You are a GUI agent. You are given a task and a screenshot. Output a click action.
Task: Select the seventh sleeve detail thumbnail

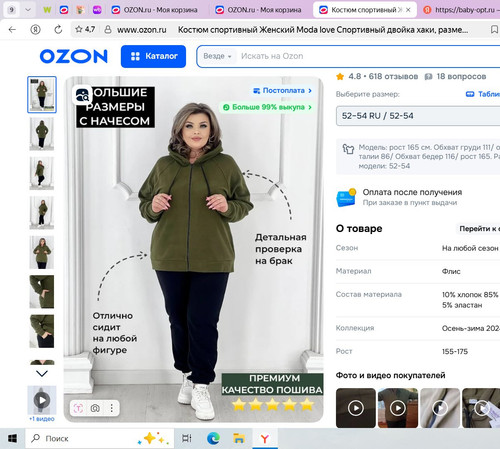42,331
